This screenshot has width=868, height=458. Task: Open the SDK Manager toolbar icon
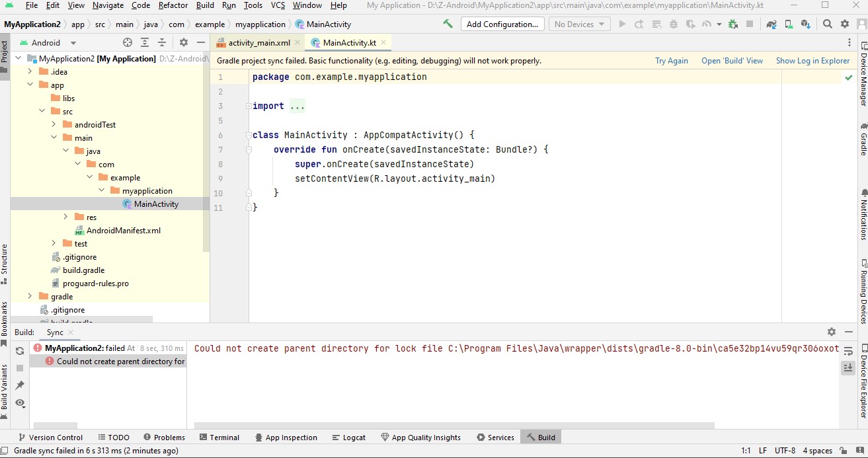[x=805, y=24]
